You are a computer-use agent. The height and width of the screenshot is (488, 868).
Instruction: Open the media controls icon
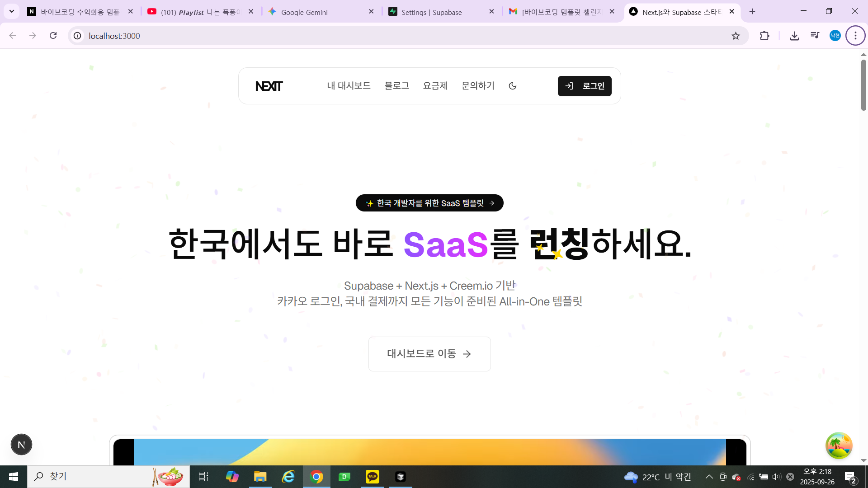pyautogui.click(x=815, y=35)
